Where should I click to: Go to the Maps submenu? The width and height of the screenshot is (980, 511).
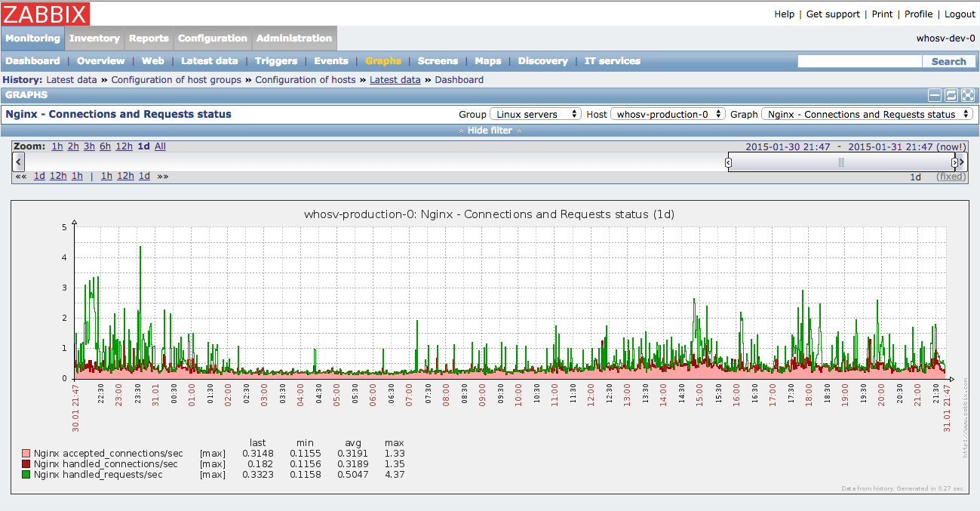(x=488, y=61)
